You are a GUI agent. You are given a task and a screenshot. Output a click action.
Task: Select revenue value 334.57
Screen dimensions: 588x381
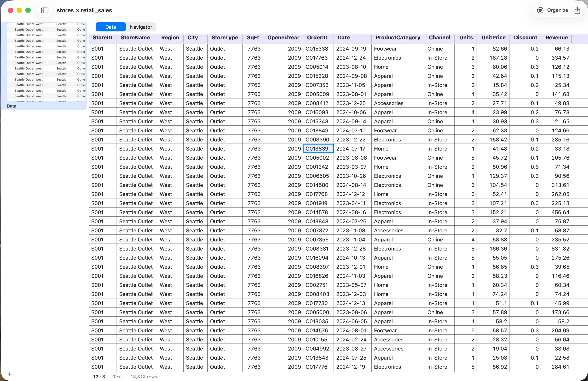pos(556,58)
